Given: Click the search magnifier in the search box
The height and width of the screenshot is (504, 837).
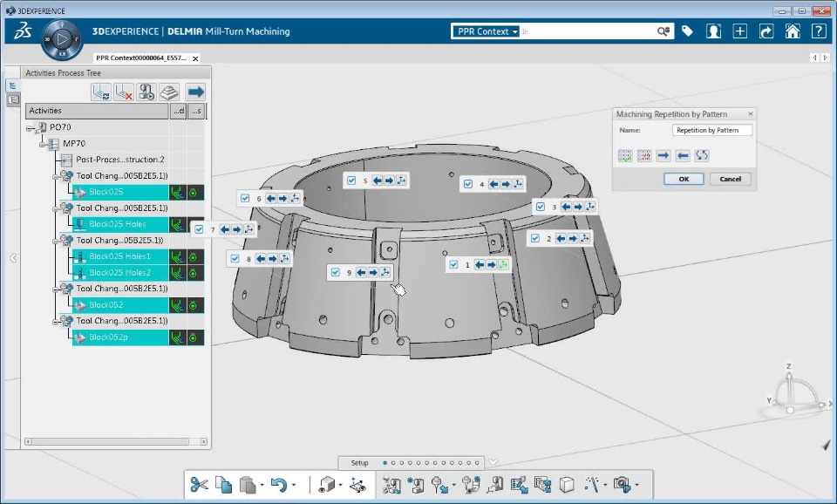Looking at the screenshot, I should pos(663,31).
